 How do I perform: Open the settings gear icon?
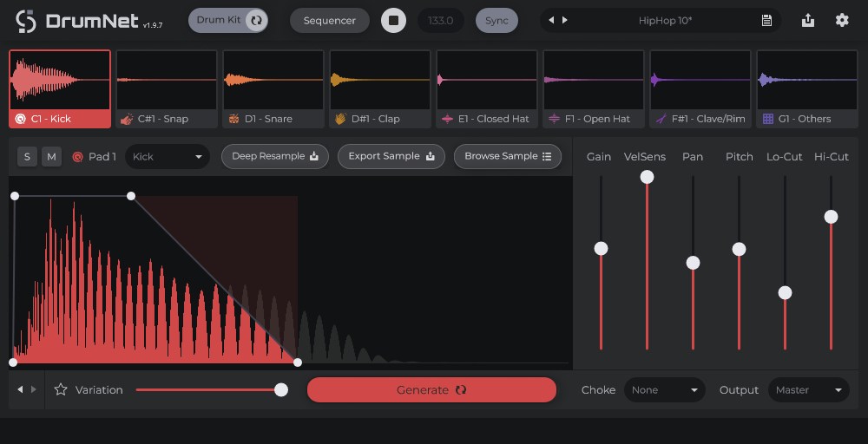pyautogui.click(x=841, y=20)
